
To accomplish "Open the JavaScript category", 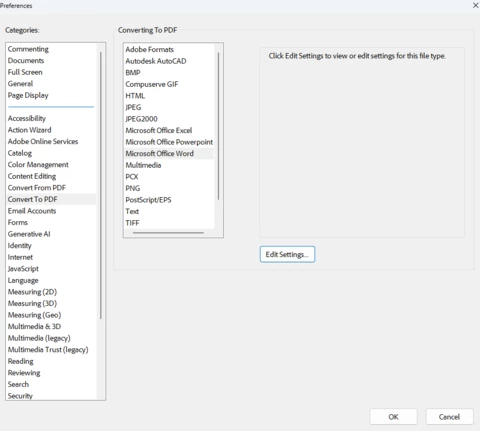I will pos(23,269).
